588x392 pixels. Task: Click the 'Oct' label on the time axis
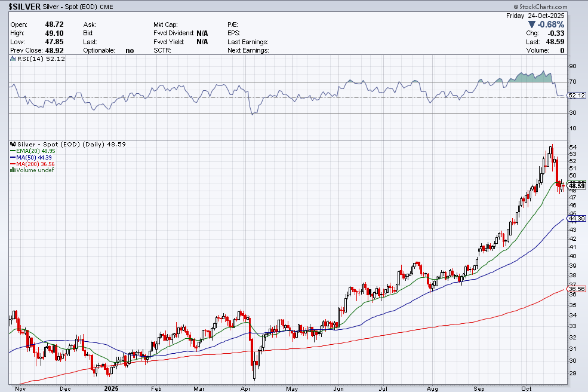click(527, 388)
